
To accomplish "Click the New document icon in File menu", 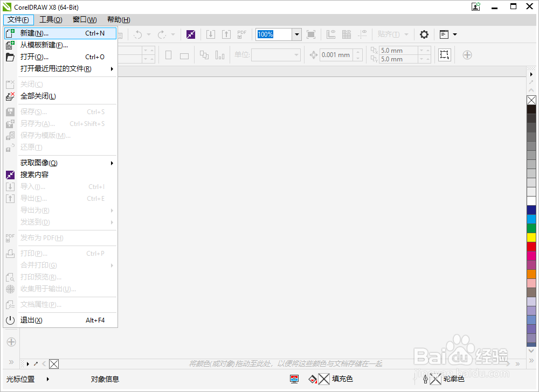I will (10, 33).
